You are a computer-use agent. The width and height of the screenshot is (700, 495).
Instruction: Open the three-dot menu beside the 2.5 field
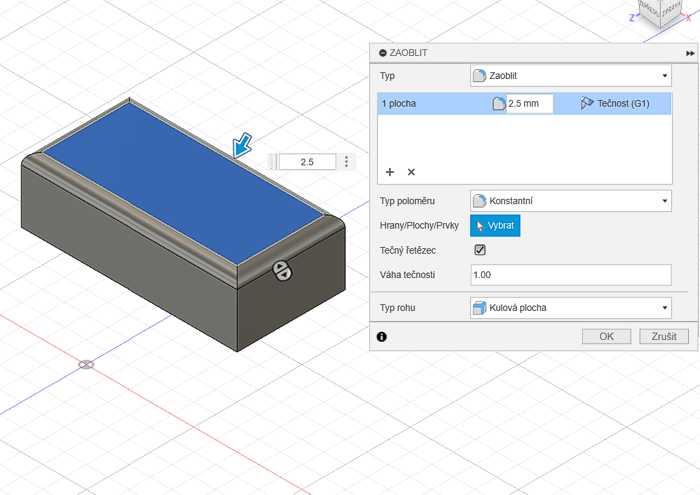(x=347, y=161)
